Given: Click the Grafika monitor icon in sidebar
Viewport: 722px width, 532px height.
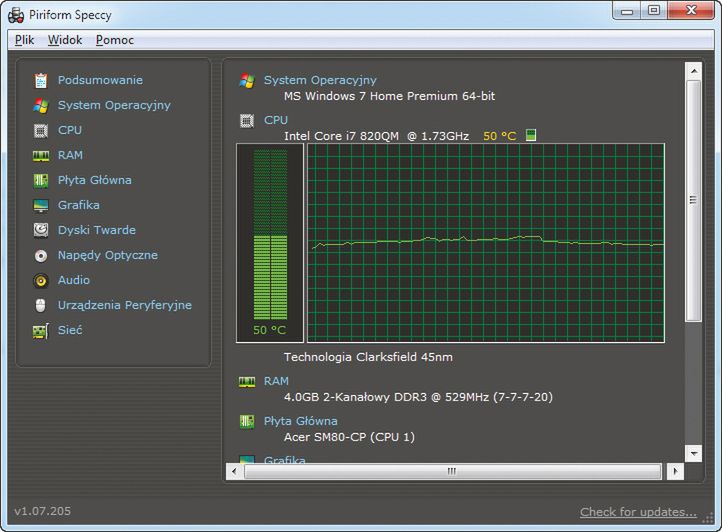Looking at the screenshot, I should click(40, 205).
